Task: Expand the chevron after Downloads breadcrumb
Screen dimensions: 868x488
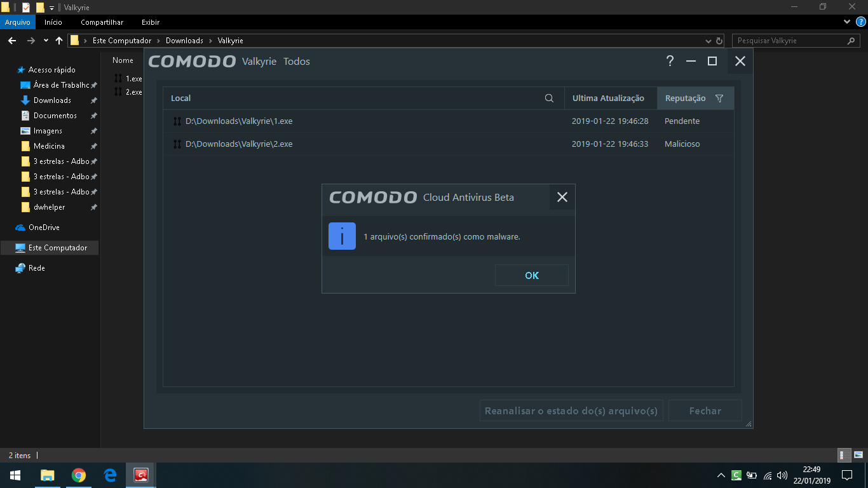Action: click(x=210, y=41)
